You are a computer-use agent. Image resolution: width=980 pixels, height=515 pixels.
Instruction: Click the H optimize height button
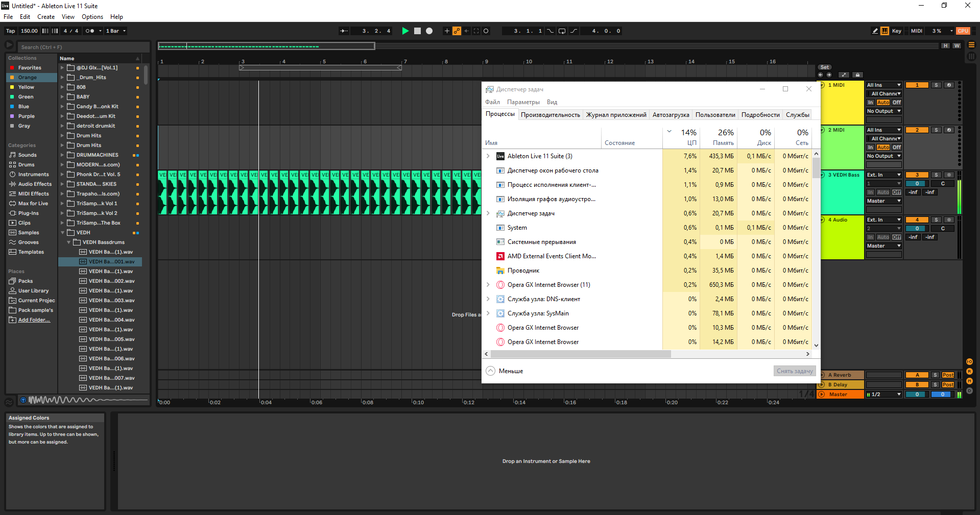(946, 46)
